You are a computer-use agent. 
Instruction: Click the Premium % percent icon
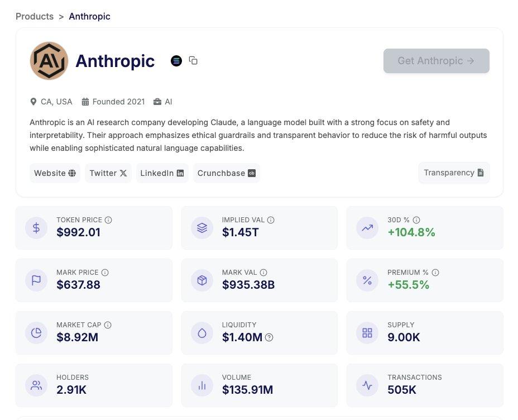click(367, 280)
